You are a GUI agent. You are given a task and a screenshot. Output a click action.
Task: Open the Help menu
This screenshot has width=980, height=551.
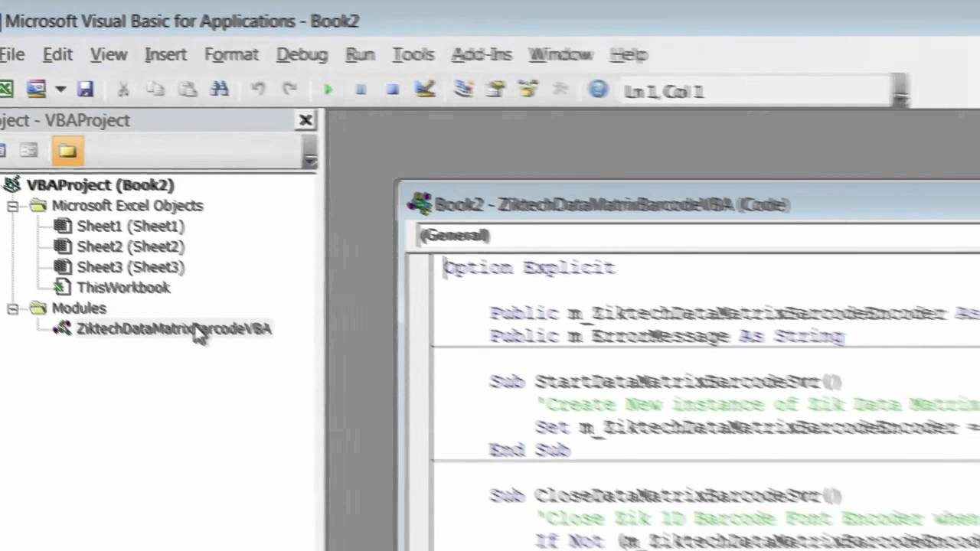coord(629,54)
